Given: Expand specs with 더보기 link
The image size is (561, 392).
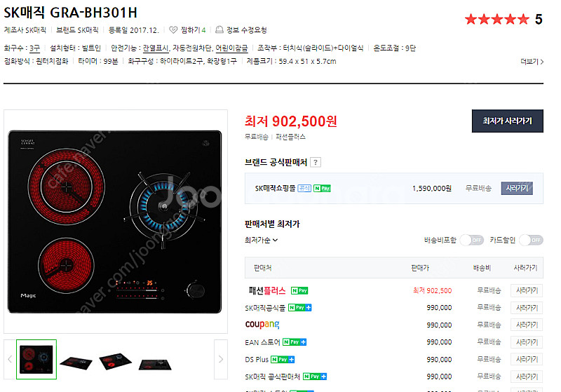Looking at the screenshot, I should [532, 62].
